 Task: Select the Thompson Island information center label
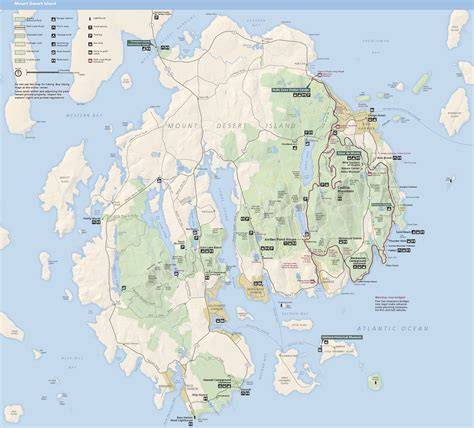coord(139,43)
